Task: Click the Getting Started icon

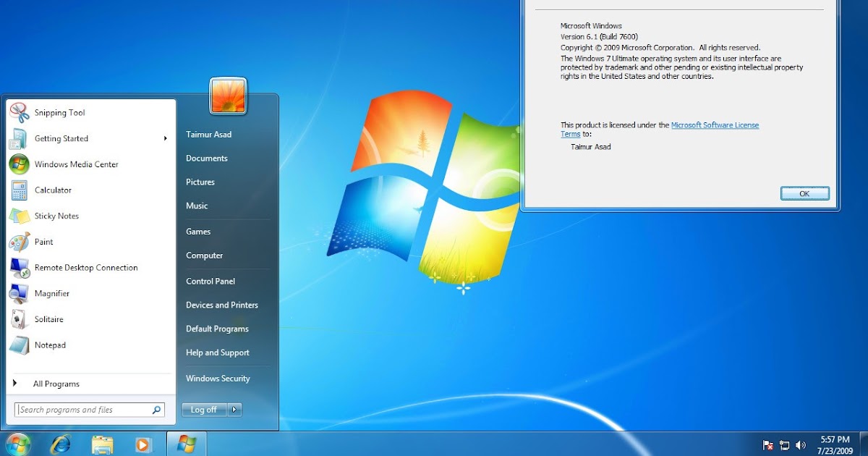Action: [x=19, y=138]
